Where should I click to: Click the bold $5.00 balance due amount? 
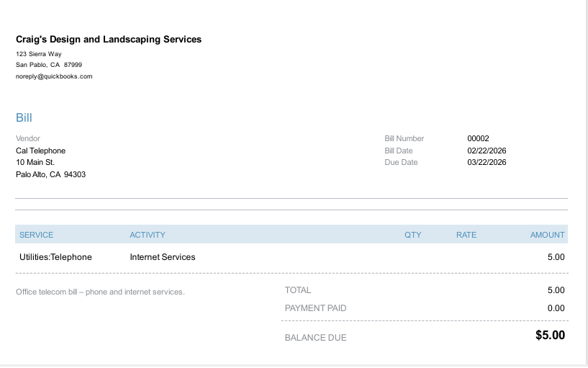(x=550, y=335)
